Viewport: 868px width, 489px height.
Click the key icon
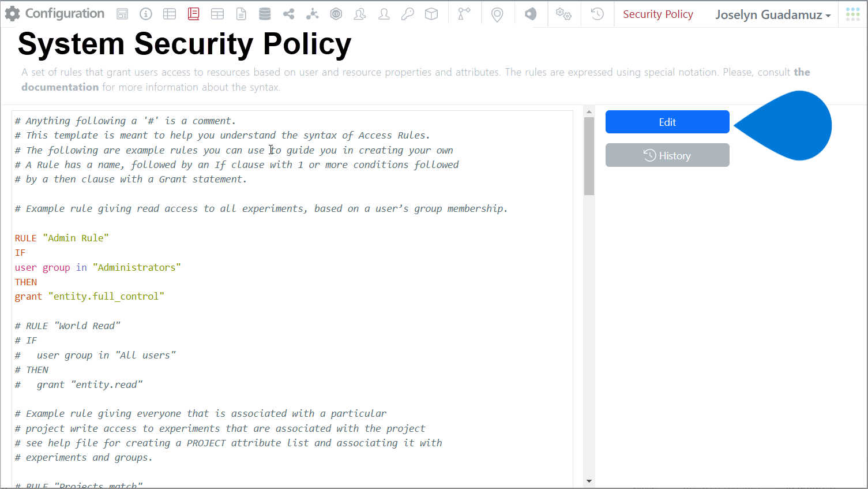(x=408, y=14)
